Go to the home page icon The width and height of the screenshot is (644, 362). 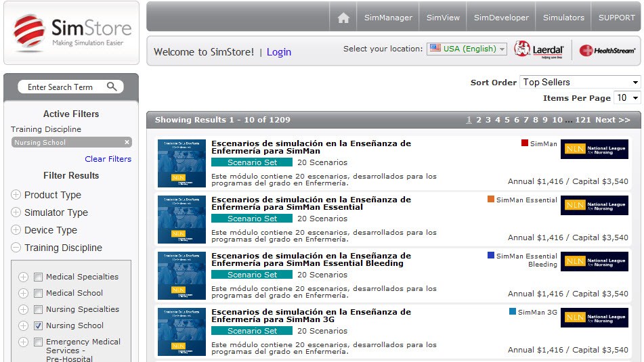(x=343, y=18)
